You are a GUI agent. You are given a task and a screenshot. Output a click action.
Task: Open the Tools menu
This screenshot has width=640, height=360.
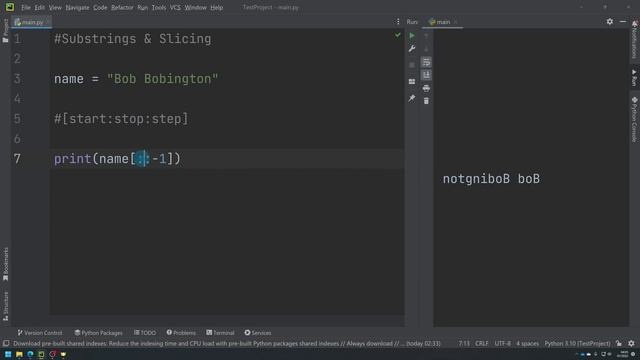coord(159,7)
